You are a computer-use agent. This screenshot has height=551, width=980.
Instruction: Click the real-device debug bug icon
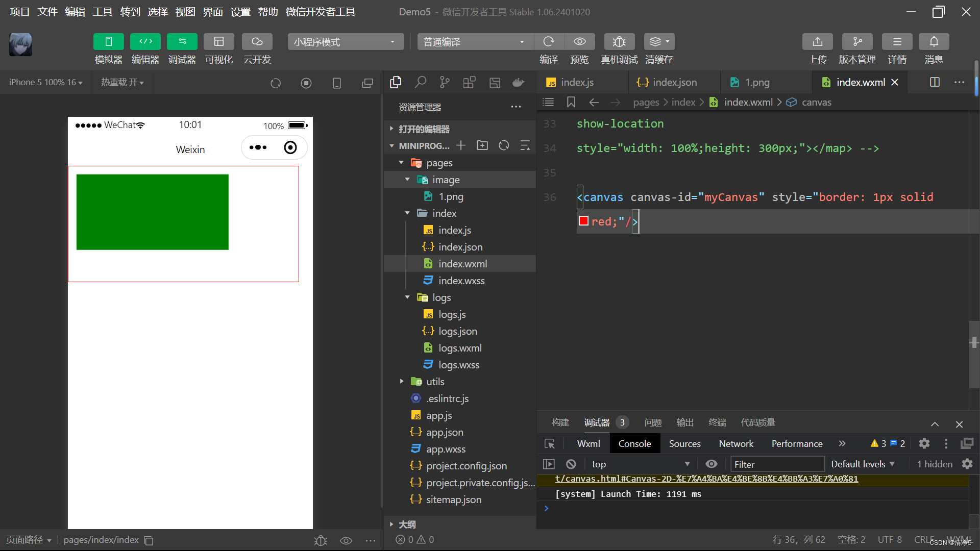coord(619,42)
